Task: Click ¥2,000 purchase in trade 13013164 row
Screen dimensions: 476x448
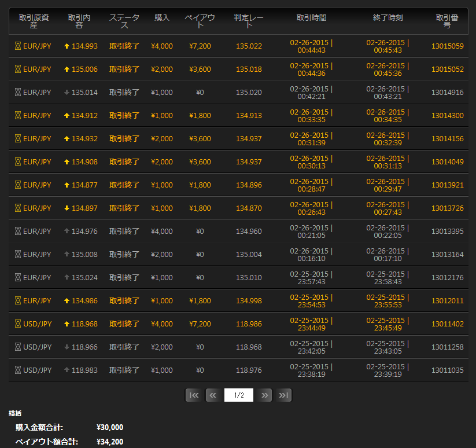Action: [x=162, y=254]
